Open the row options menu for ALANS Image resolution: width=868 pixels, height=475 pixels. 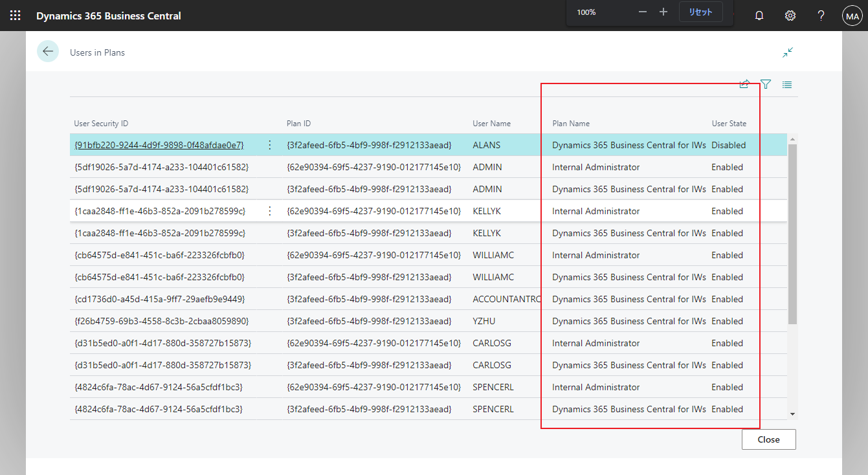coord(270,145)
